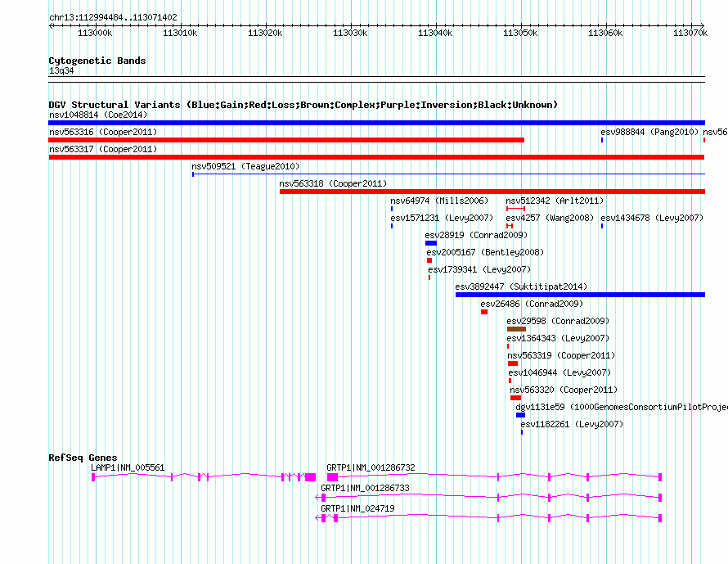Open the GRTP1|NM_001286732 transcript label
The height and width of the screenshot is (564, 728).
(x=371, y=468)
